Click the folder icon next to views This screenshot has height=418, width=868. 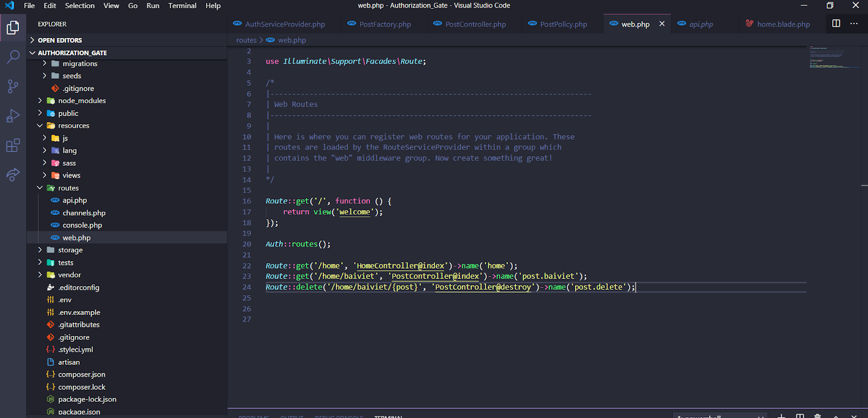[55, 175]
